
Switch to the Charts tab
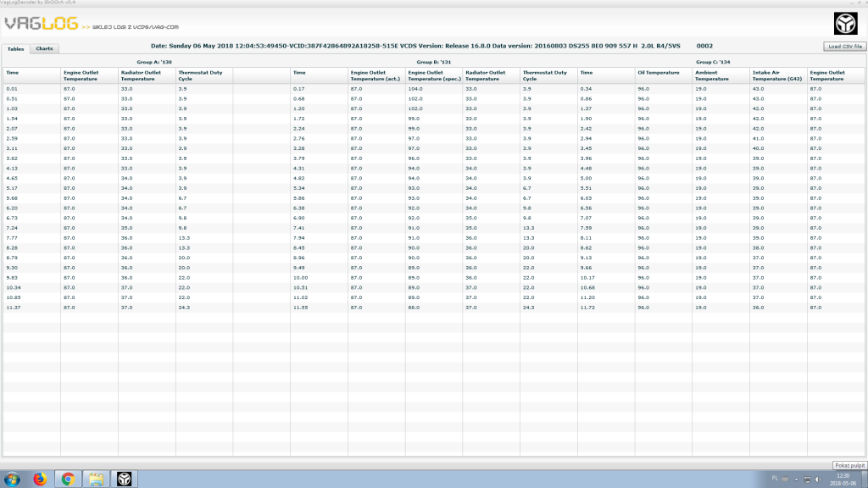pyautogui.click(x=44, y=48)
